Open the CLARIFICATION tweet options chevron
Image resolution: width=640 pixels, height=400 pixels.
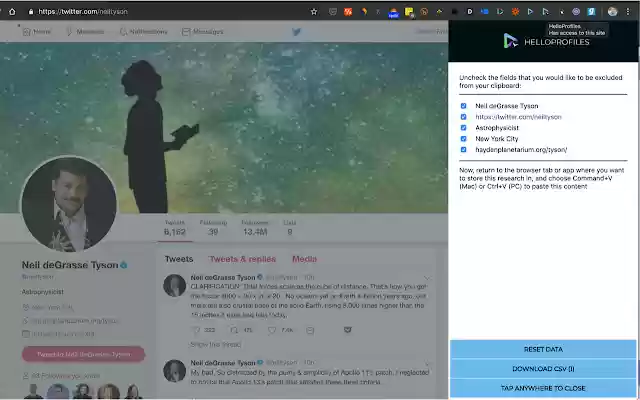(x=427, y=278)
